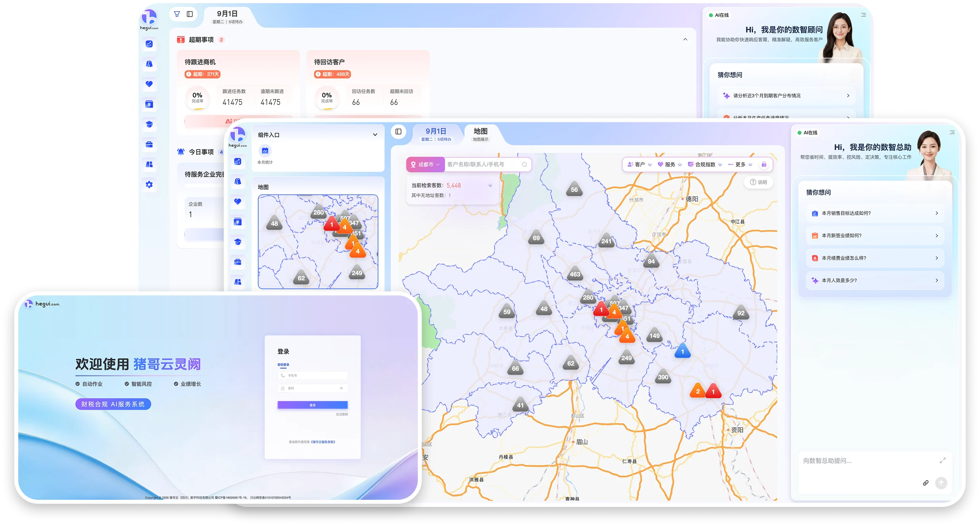Click the 超期：488天 badge
Image resolution: width=980 pixels, height=526 pixels.
coord(333,74)
